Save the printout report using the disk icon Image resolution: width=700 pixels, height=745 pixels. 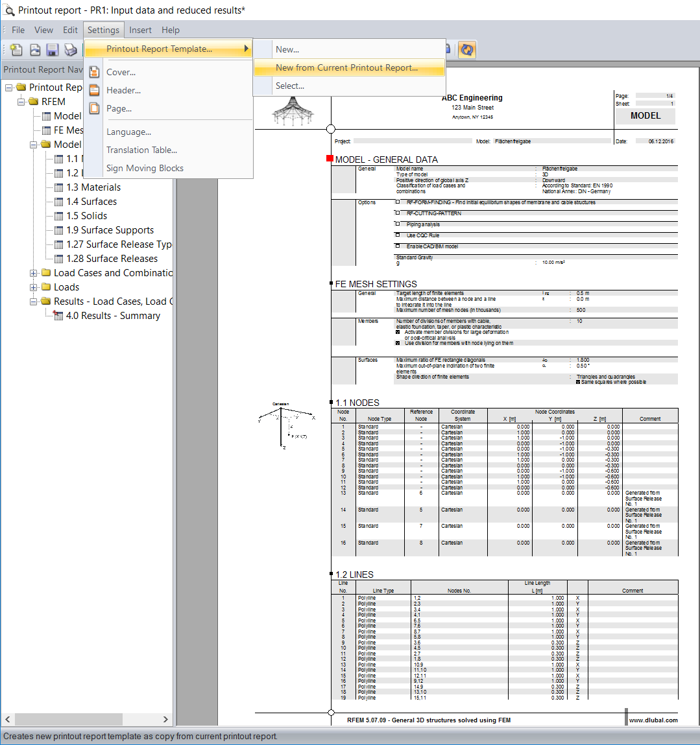click(52, 50)
